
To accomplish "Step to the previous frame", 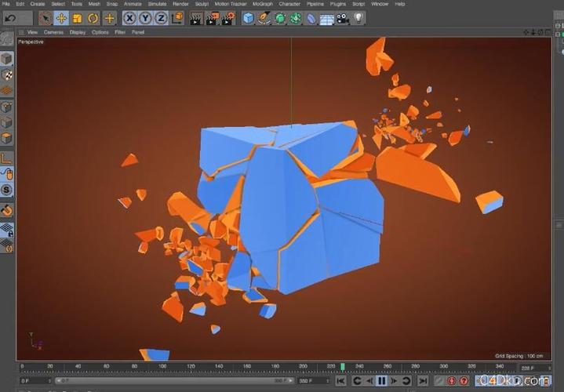I will [369, 380].
